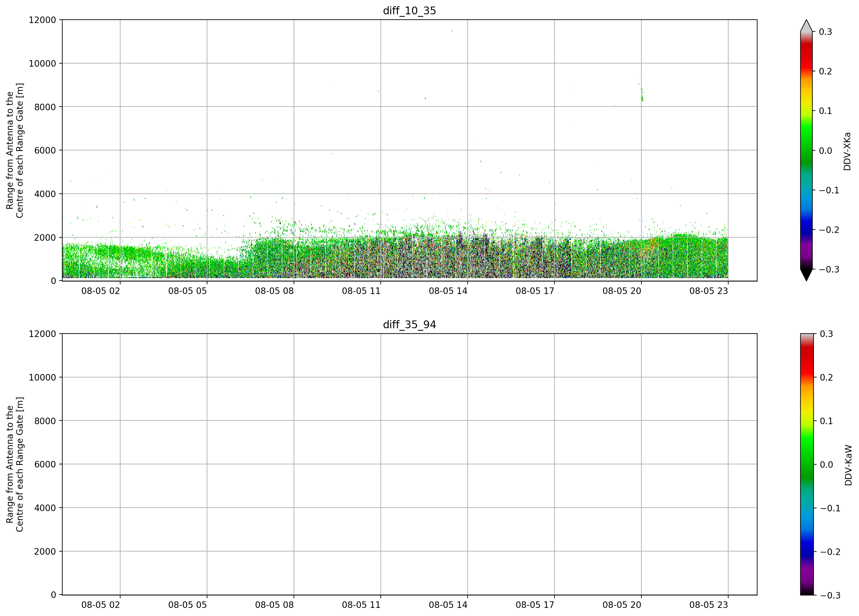
Task: Click "08-05 20" tick under diff_10_35 plot
Action: point(622,291)
